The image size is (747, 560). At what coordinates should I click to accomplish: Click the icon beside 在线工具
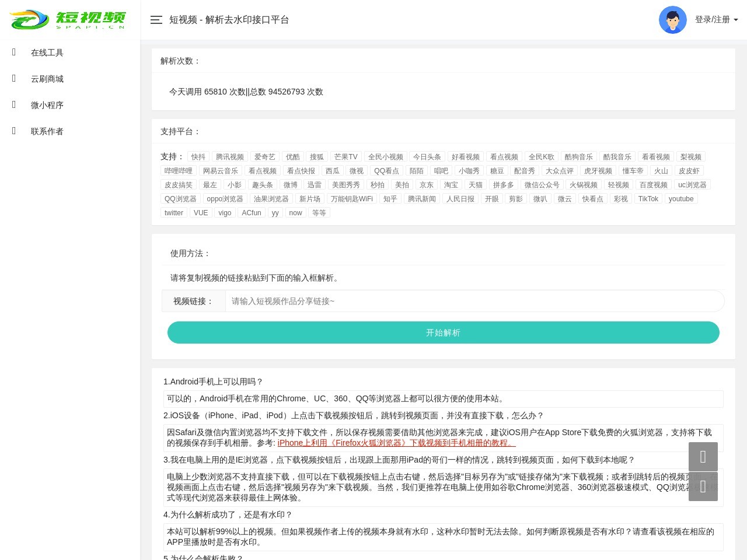tap(14, 52)
